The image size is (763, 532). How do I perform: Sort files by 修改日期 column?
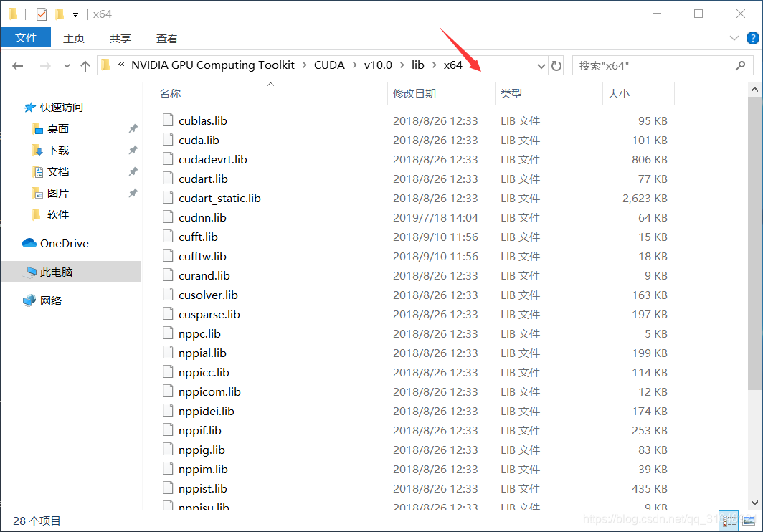click(x=414, y=93)
